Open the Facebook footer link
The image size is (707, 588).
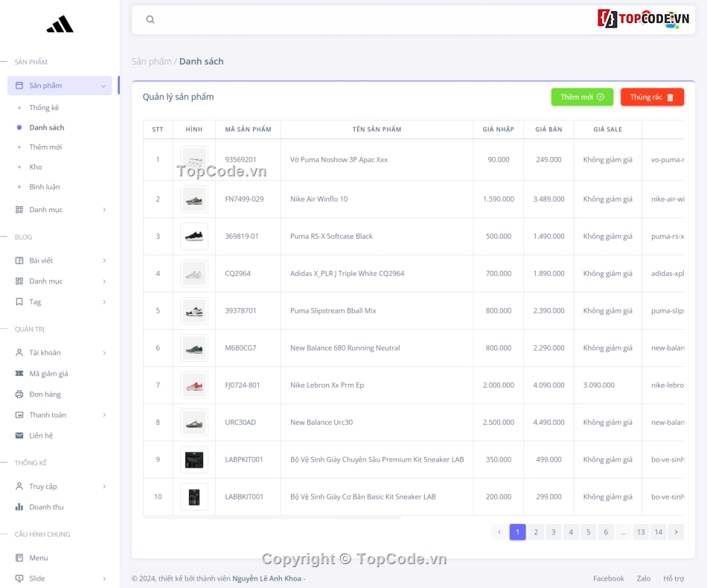pos(608,578)
